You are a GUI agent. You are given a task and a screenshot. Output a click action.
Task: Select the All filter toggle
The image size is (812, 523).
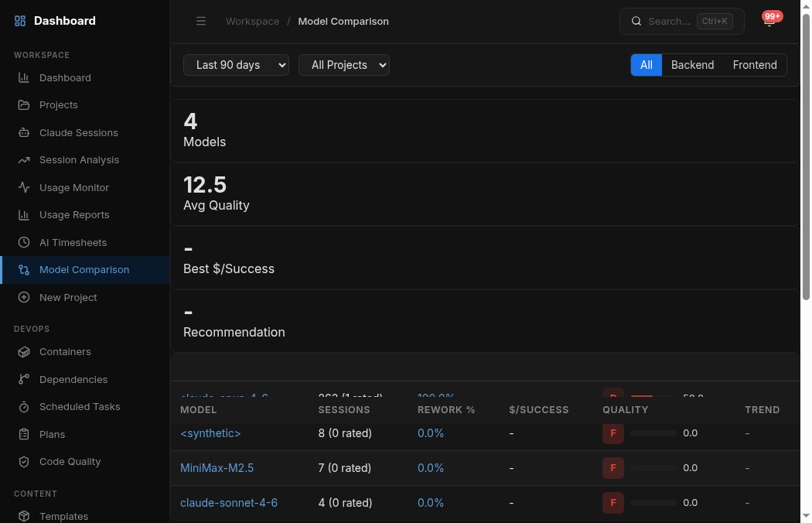point(647,65)
